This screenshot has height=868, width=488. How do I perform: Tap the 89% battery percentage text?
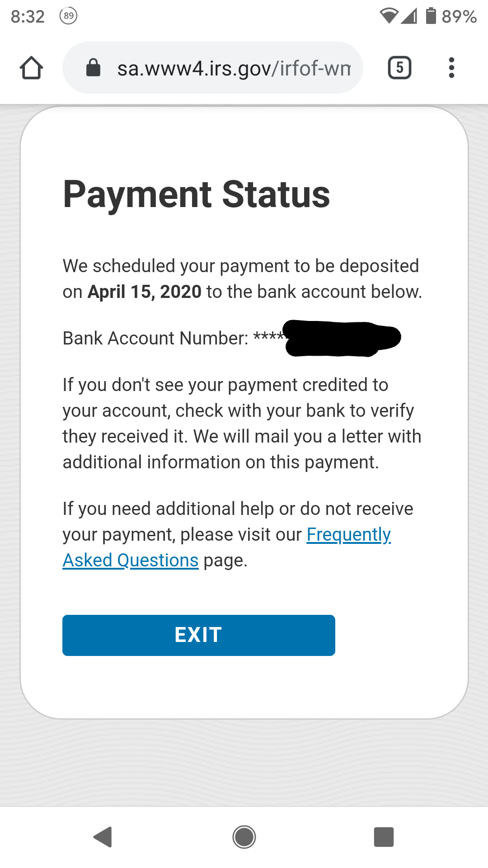(459, 17)
